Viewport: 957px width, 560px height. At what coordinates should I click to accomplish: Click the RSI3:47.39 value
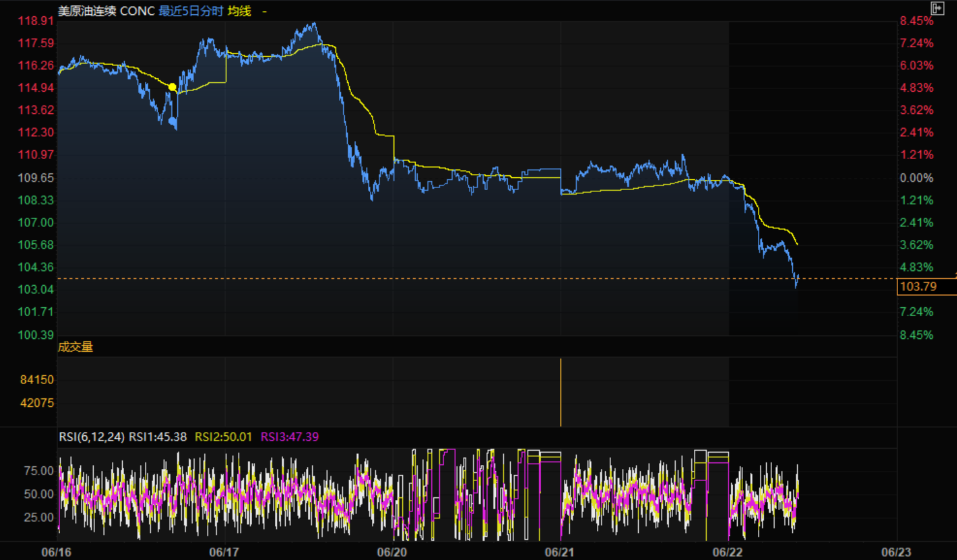coord(290,436)
